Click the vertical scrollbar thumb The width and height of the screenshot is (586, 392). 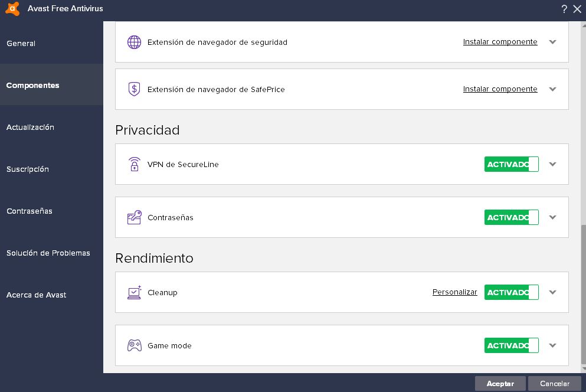tap(584, 295)
